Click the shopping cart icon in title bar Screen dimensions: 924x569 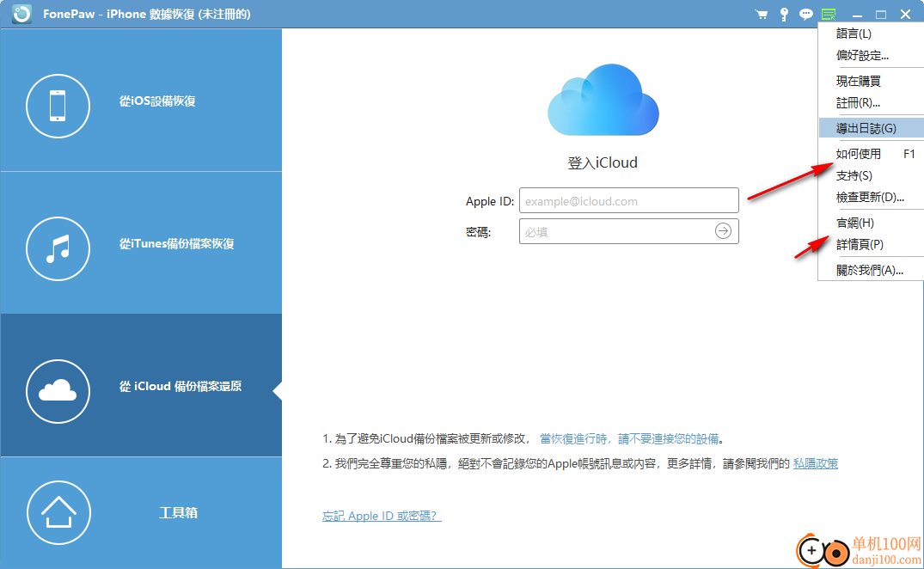coord(762,14)
